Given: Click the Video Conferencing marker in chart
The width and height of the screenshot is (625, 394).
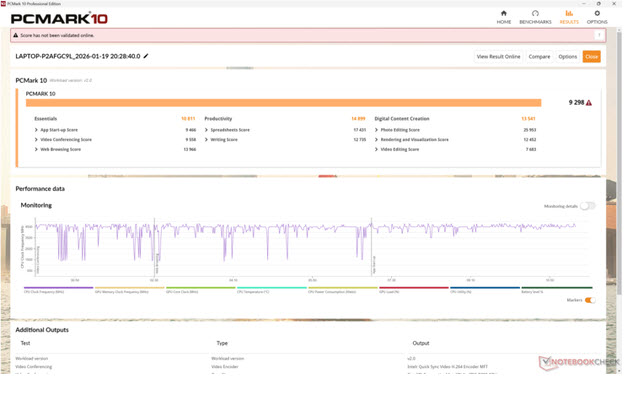Looking at the screenshot, I should coord(38,260).
